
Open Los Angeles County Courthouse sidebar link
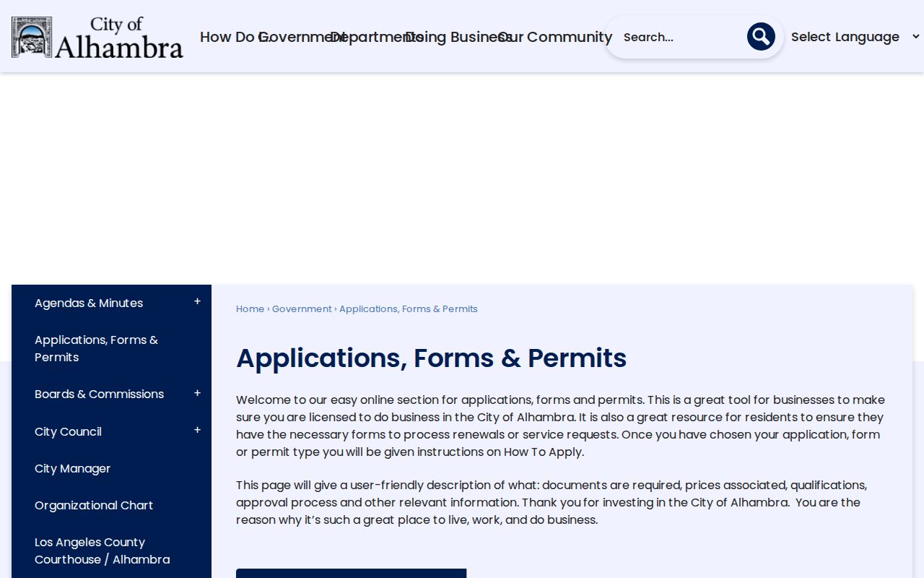pos(103,551)
